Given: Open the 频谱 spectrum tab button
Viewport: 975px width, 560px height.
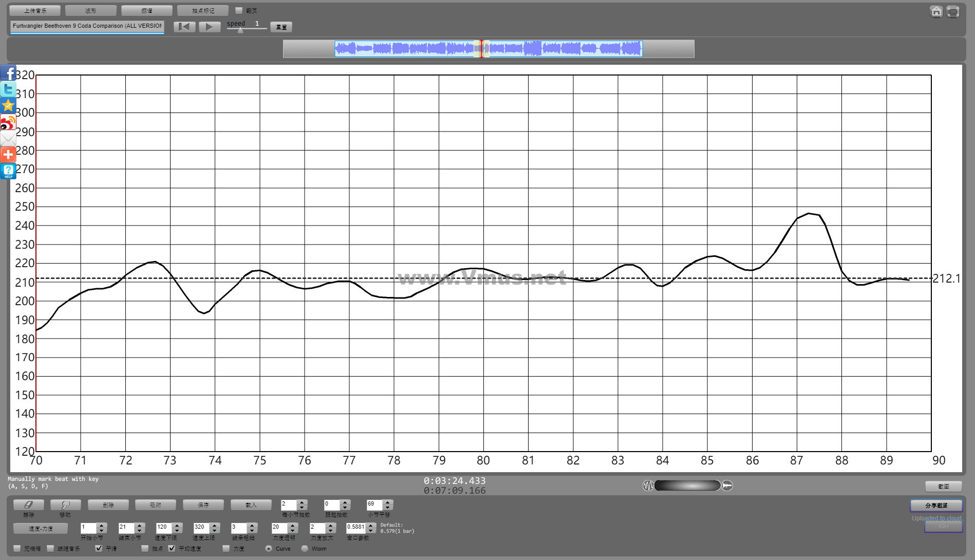Looking at the screenshot, I should [146, 11].
